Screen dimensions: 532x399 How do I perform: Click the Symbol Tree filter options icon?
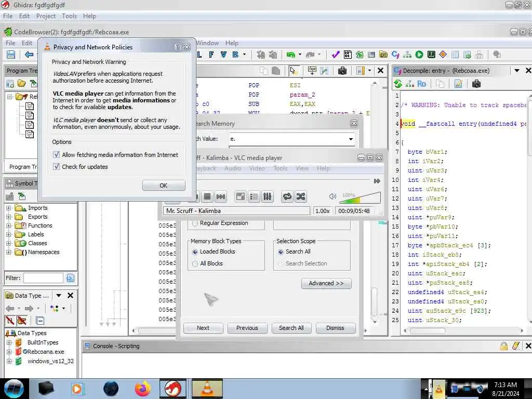[x=70, y=278]
